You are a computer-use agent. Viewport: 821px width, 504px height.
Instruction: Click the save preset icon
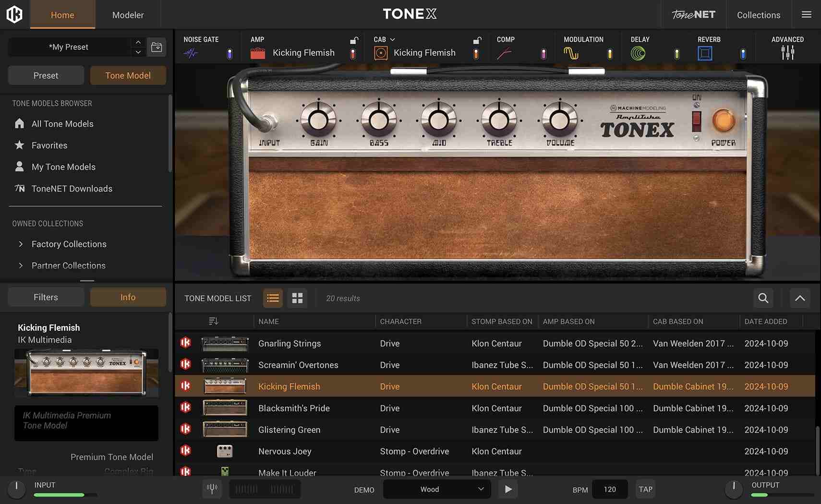point(157,47)
